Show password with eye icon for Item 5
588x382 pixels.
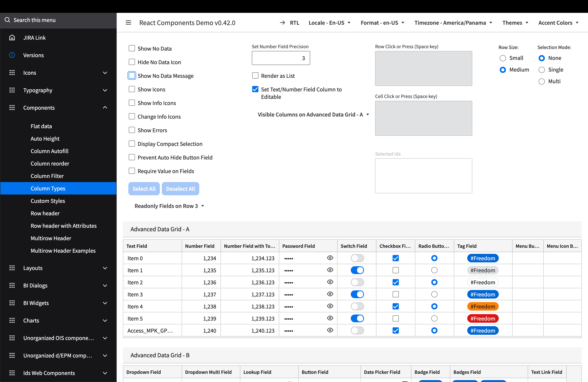[x=330, y=318]
